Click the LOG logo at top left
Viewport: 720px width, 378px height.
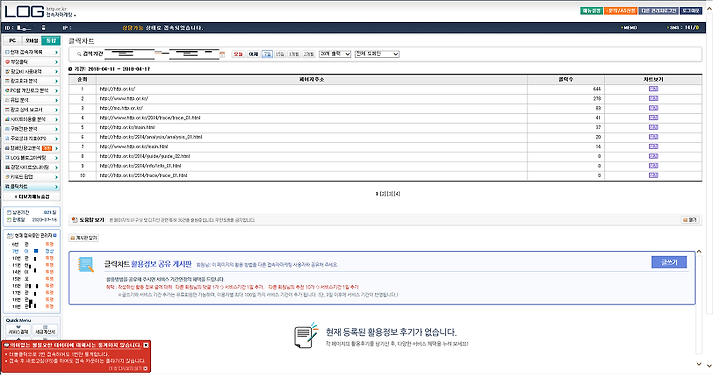(24, 11)
